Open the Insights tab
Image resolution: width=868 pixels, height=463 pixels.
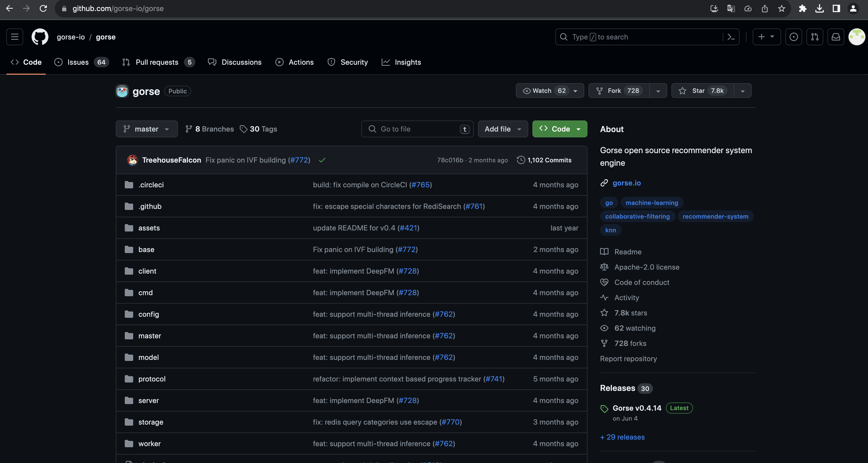(401, 62)
